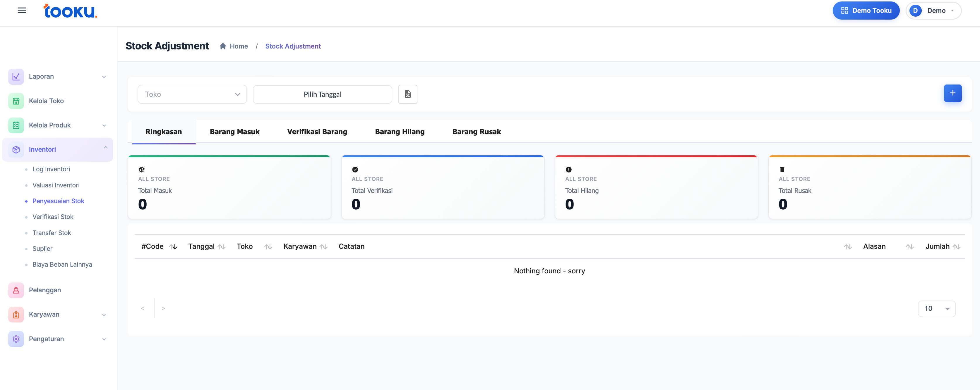Toggle the hamburger sidebar menu

(x=22, y=10)
